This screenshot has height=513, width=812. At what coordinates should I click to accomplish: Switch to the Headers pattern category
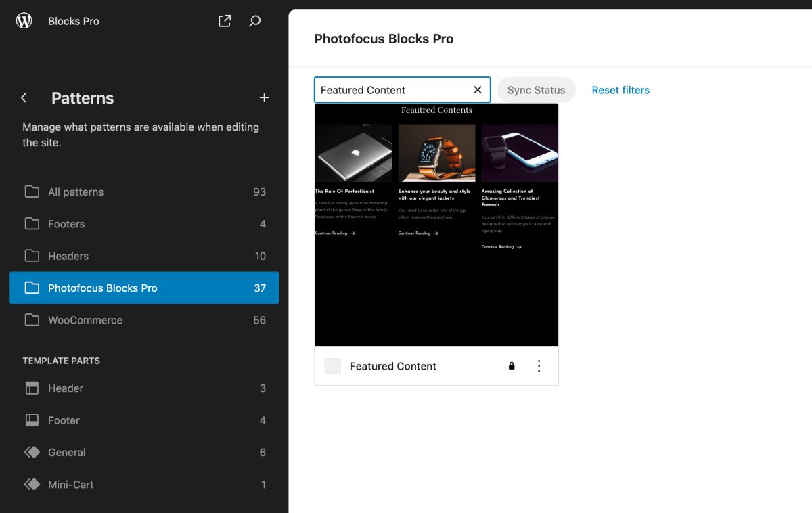70,256
